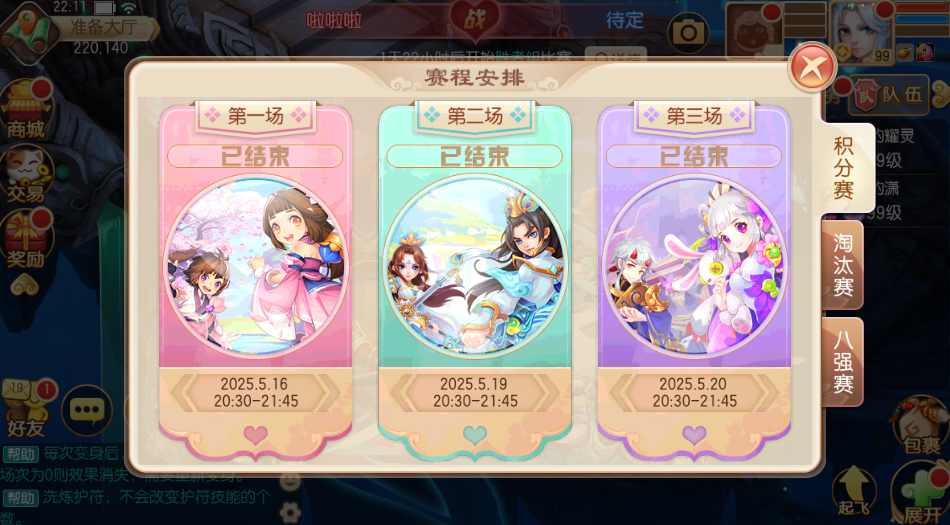Collapse the side menu arrow below 奖励
Viewport: 950px width, 525px height.
25,285
